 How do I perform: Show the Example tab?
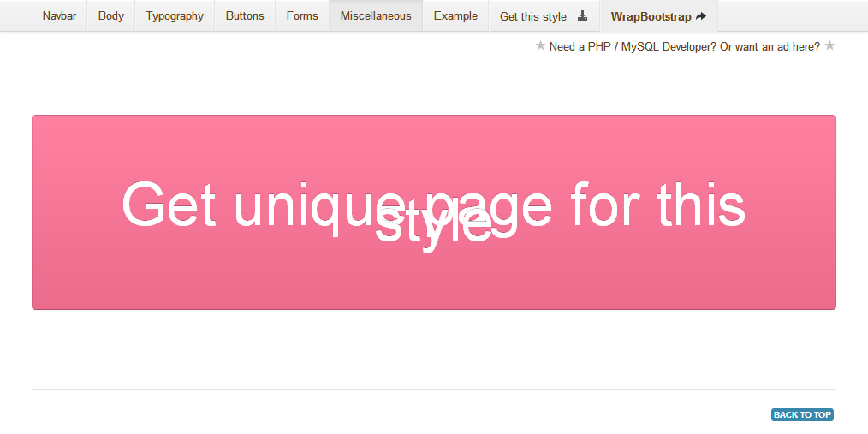tap(455, 16)
